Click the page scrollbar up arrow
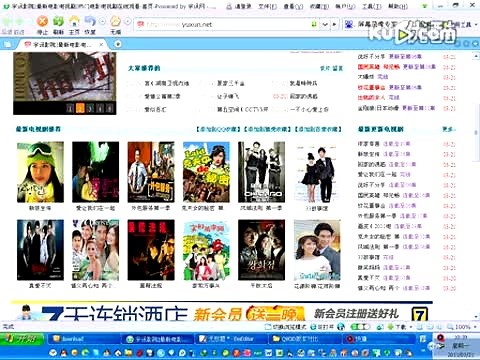The image size is (480, 360). pyautogui.click(x=476, y=56)
